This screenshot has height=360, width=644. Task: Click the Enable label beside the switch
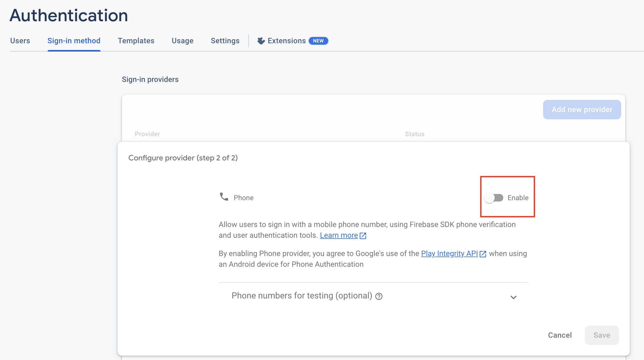518,198
